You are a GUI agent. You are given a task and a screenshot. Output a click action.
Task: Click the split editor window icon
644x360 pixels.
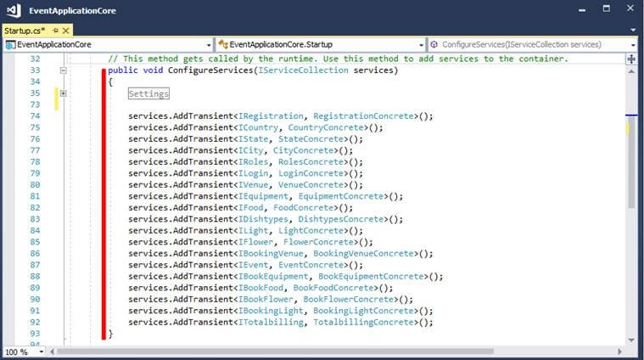tap(631, 59)
